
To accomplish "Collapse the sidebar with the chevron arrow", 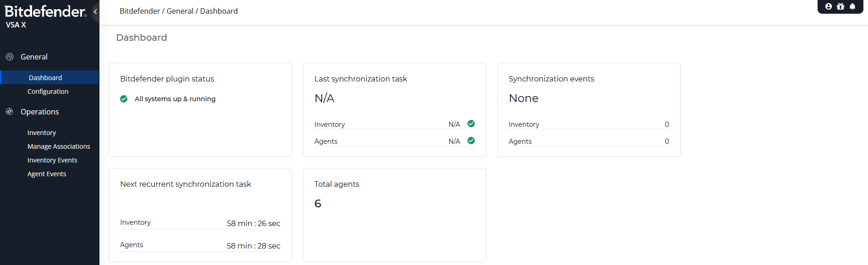I will [95, 11].
